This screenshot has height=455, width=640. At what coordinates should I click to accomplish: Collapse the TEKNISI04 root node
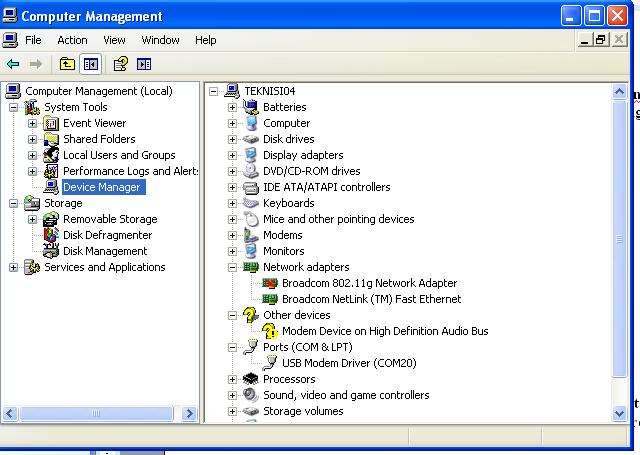(213, 91)
